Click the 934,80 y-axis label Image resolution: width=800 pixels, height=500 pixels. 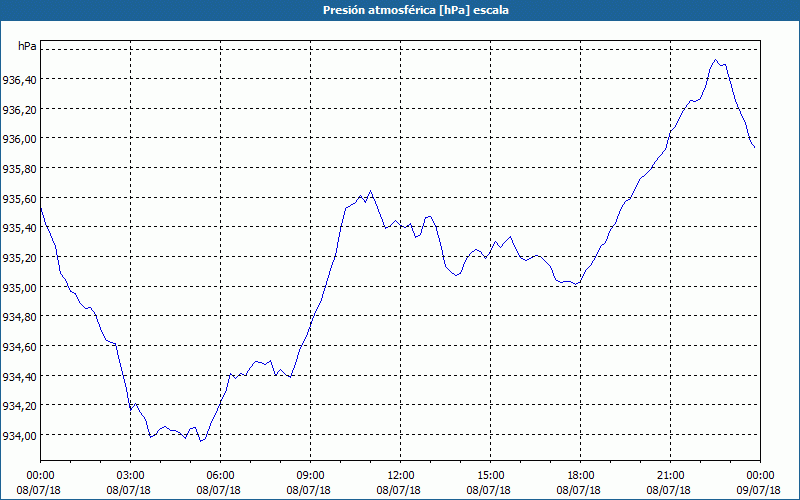(19, 317)
